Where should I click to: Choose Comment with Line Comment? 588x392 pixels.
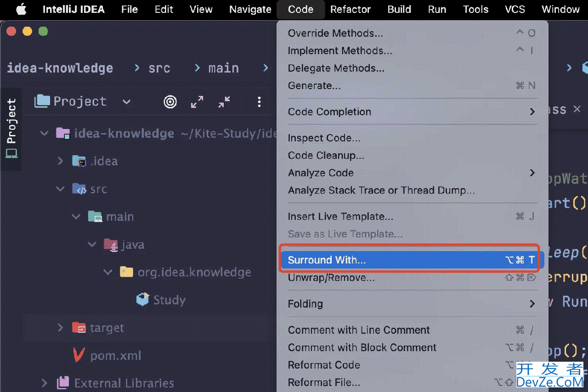[x=412, y=330]
